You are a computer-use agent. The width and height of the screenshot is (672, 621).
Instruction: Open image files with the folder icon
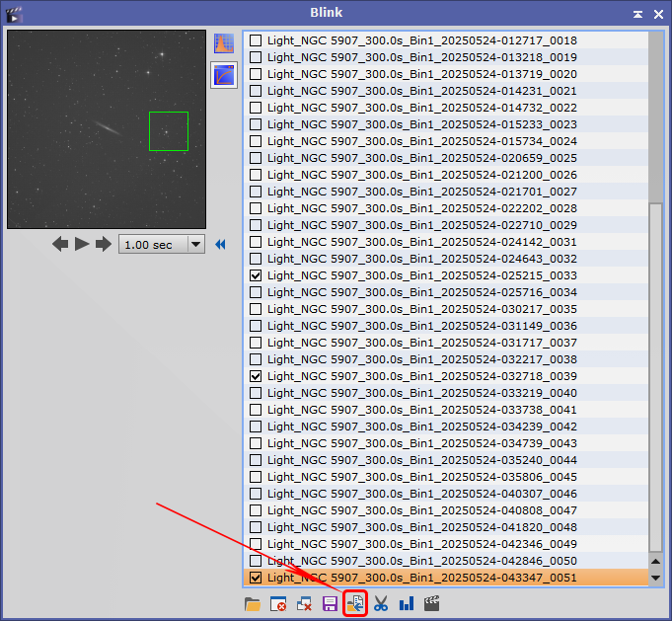(253, 604)
